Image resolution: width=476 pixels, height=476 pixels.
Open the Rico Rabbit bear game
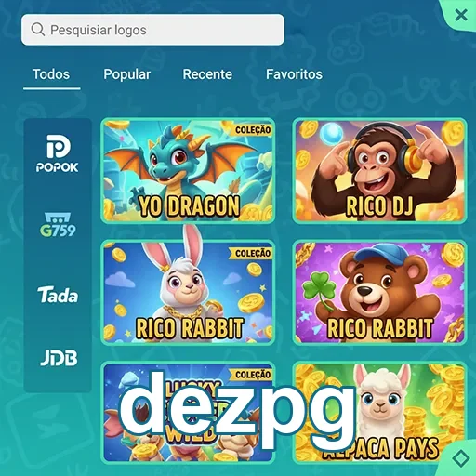tap(379, 292)
